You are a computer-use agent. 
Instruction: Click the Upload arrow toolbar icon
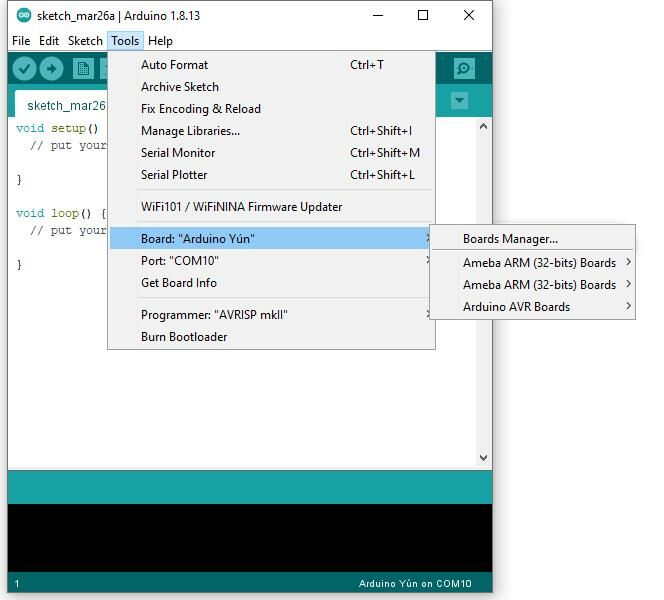52,68
